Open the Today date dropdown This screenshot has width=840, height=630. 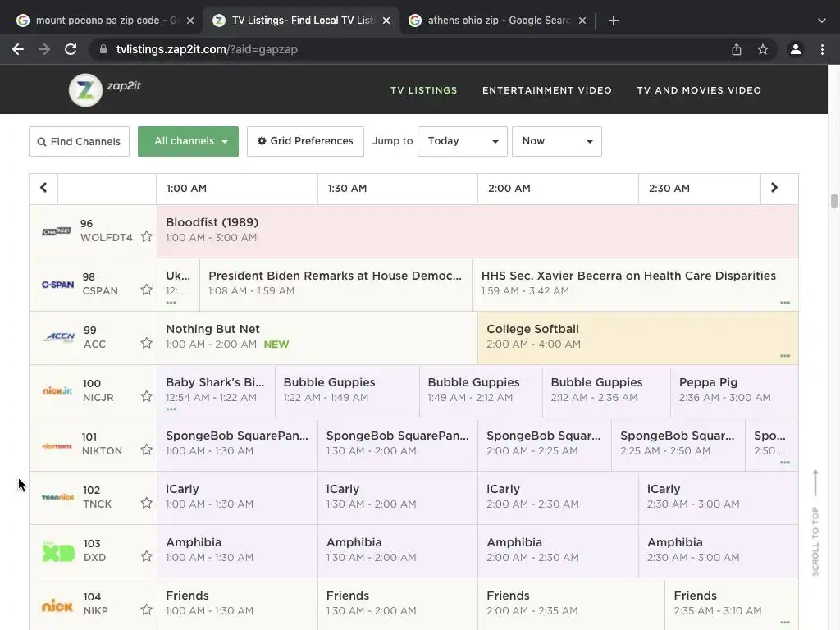click(x=463, y=141)
